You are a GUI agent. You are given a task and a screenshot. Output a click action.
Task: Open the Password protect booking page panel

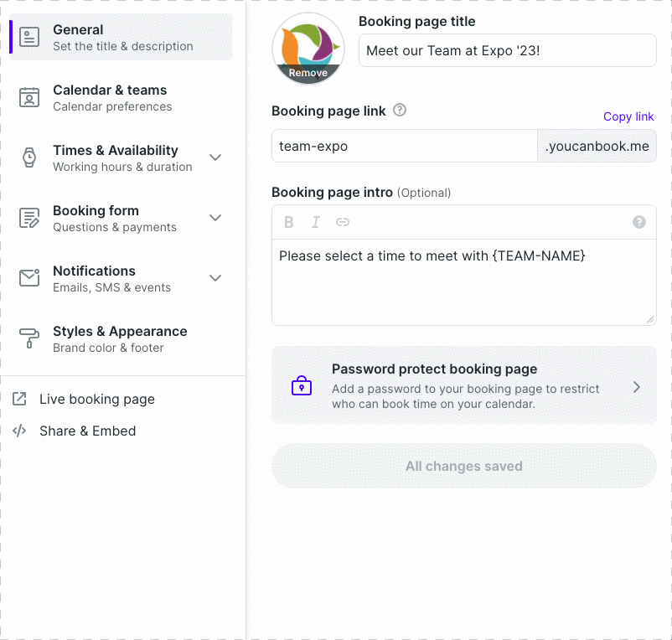coord(463,385)
